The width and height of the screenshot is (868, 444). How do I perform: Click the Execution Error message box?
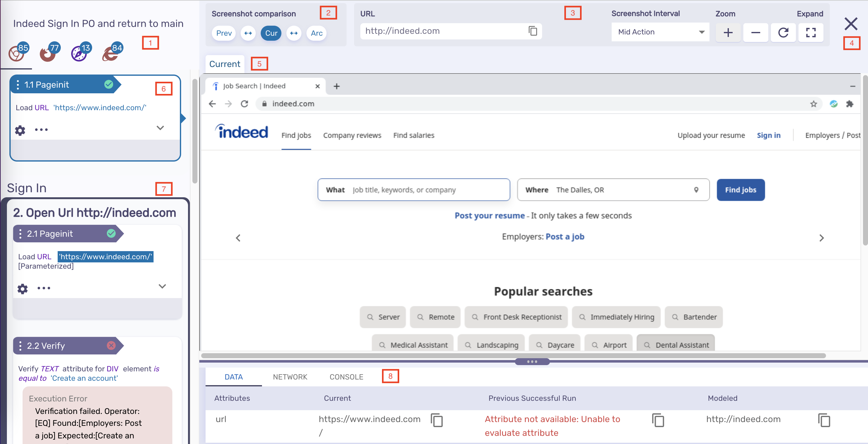pos(97,416)
